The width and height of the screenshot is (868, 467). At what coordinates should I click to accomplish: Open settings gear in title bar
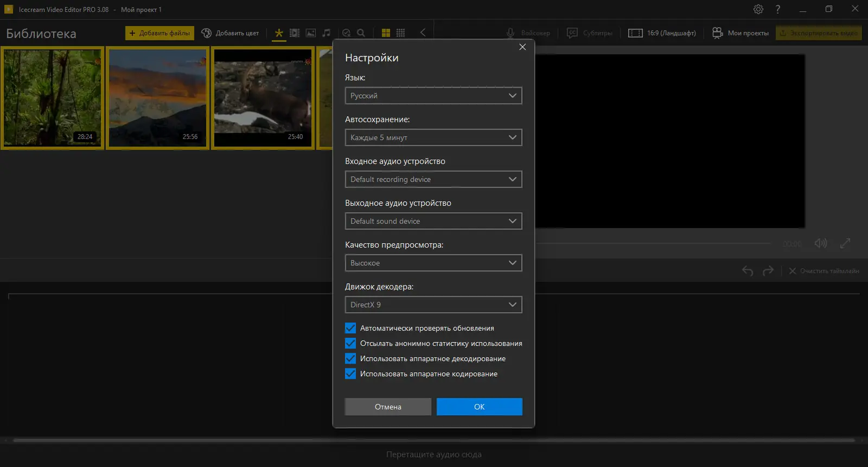coord(758,9)
